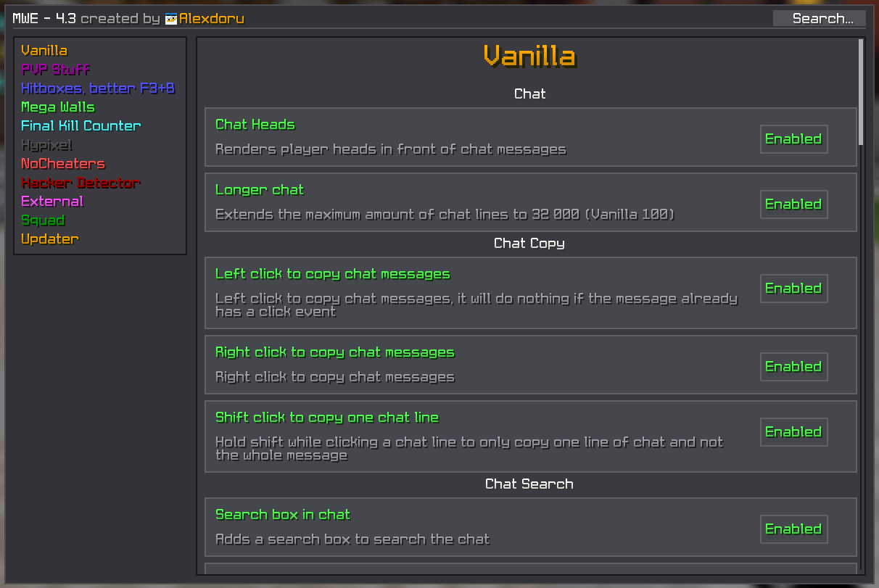Toggle Left click to copy chat messages
The height and width of the screenshot is (588, 879).
pyautogui.click(x=793, y=288)
